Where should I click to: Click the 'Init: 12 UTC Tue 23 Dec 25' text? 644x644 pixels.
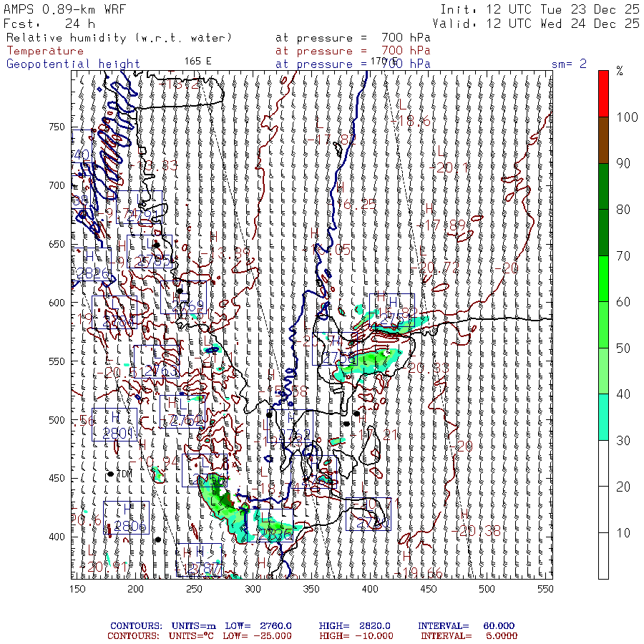540,9
